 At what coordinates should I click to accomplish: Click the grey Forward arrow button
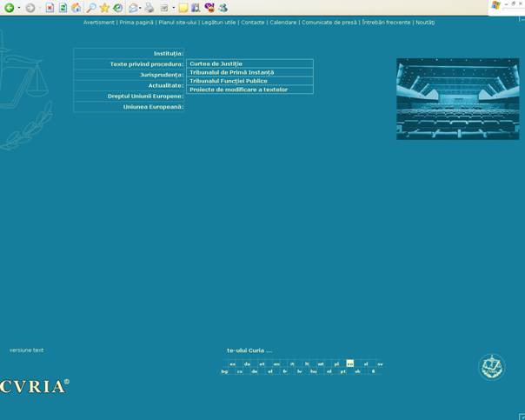30,8
